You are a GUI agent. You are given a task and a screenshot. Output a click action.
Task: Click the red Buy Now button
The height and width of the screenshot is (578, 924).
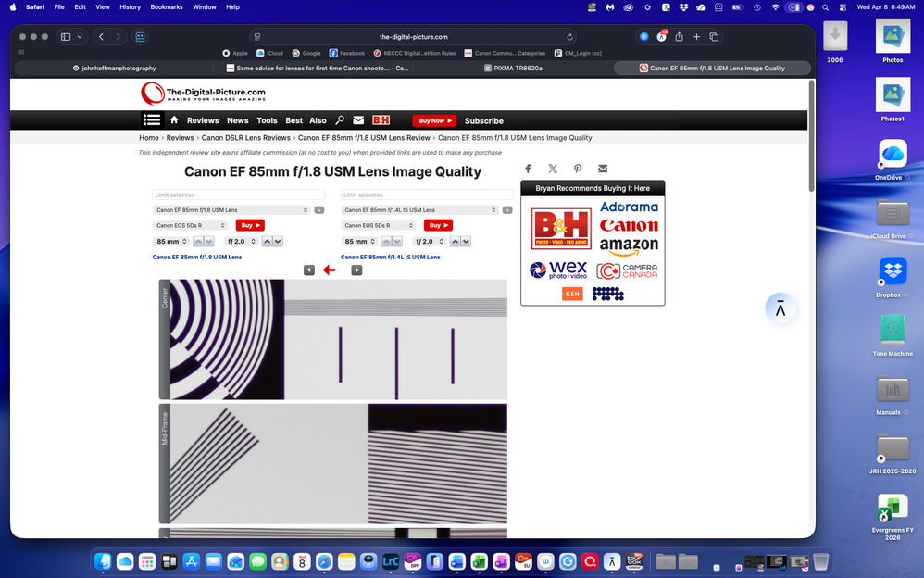click(x=434, y=120)
